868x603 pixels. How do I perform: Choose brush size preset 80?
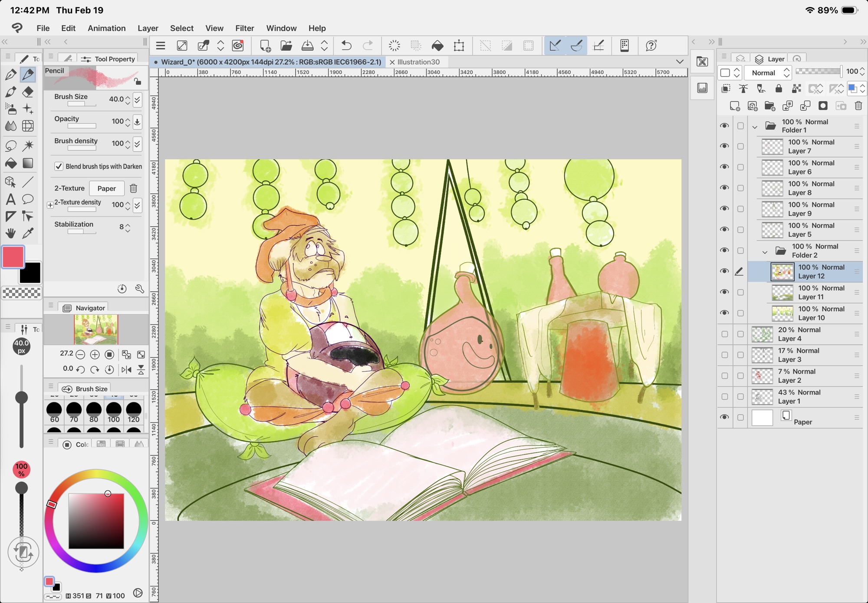point(94,412)
